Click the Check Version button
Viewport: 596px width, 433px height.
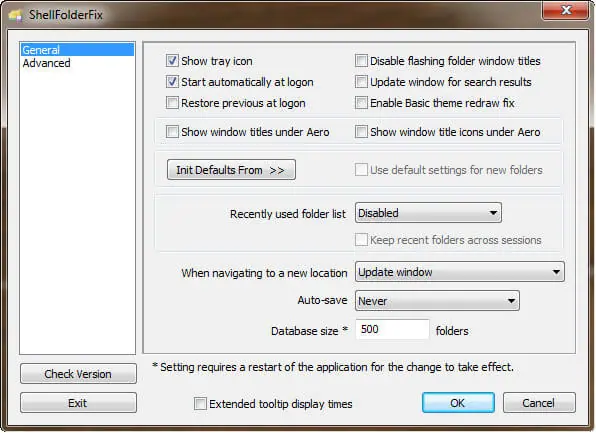[78, 374]
